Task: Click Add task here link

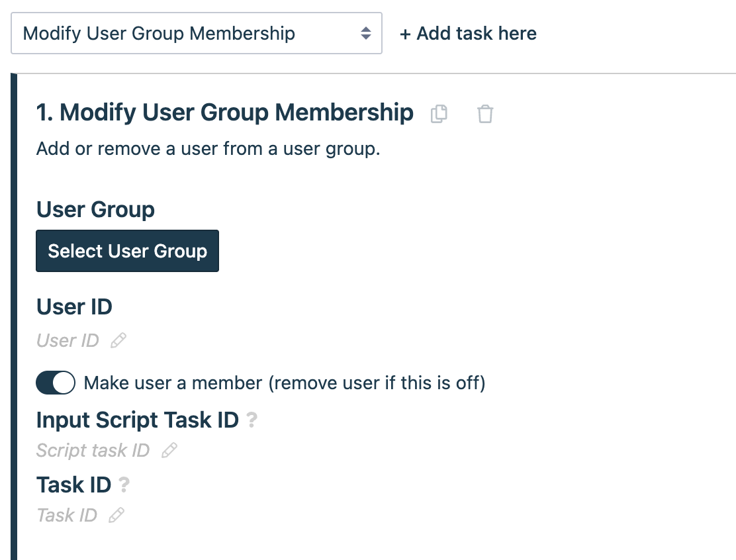Action: [x=468, y=33]
